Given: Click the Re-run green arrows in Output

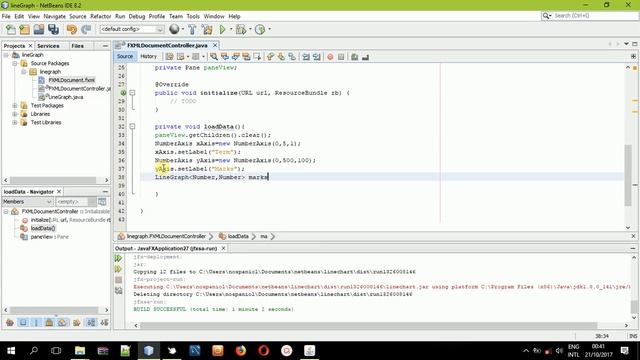Looking at the screenshot, I should (x=118, y=258).
